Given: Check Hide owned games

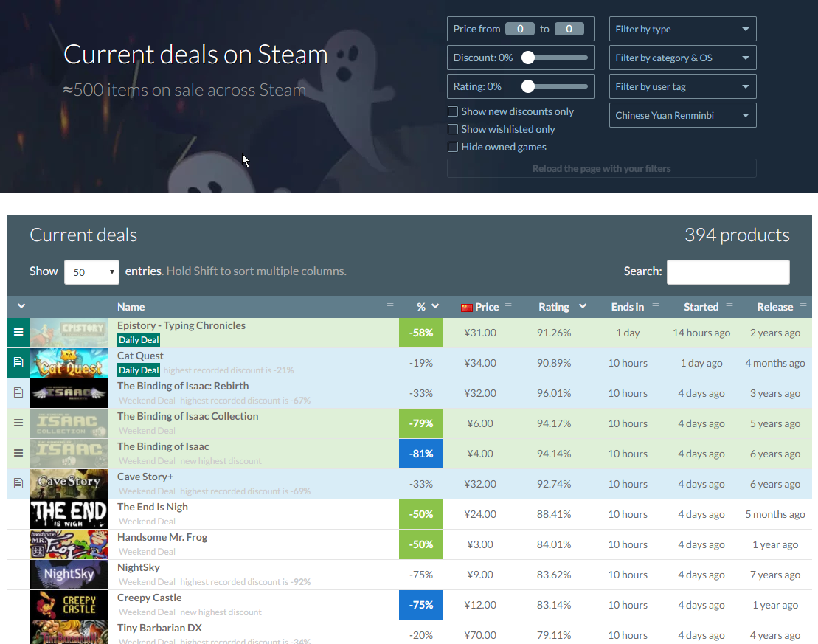Looking at the screenshot, I should (x=453, y=147).
